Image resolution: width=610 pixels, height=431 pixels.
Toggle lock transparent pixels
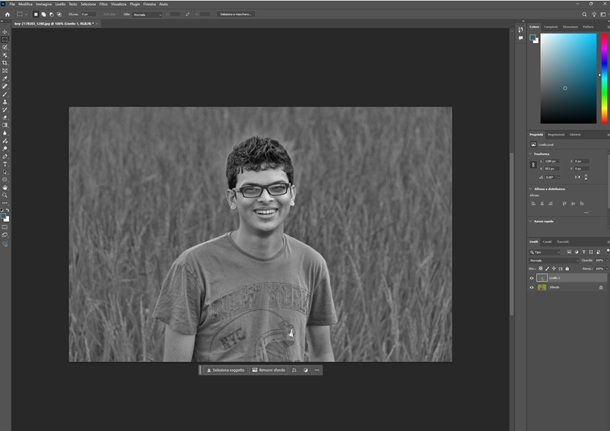click(x=540, y=268)
